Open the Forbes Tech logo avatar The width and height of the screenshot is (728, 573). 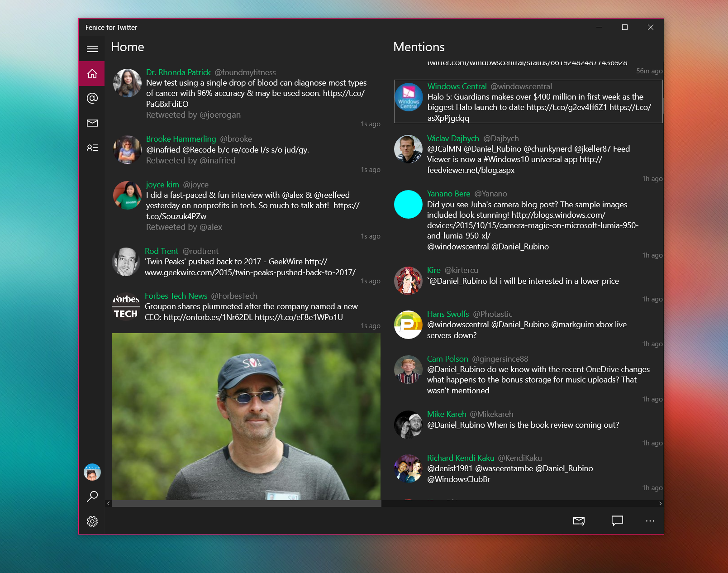click(x=126, y=306)
